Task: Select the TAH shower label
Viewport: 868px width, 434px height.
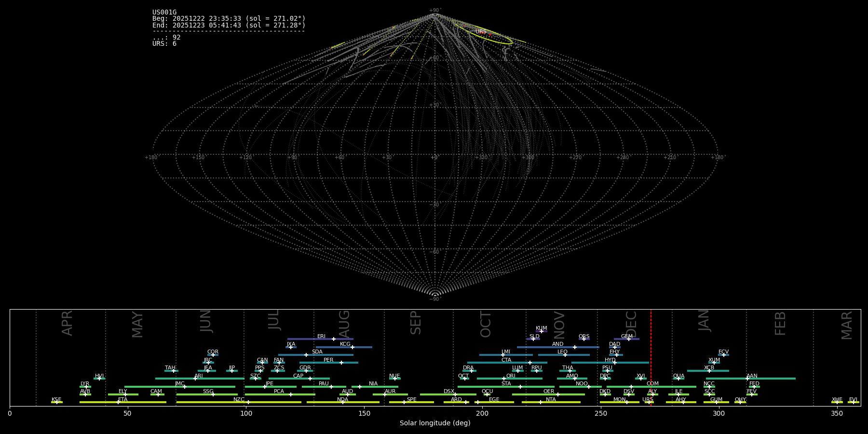Action: (x=170, y=368)
